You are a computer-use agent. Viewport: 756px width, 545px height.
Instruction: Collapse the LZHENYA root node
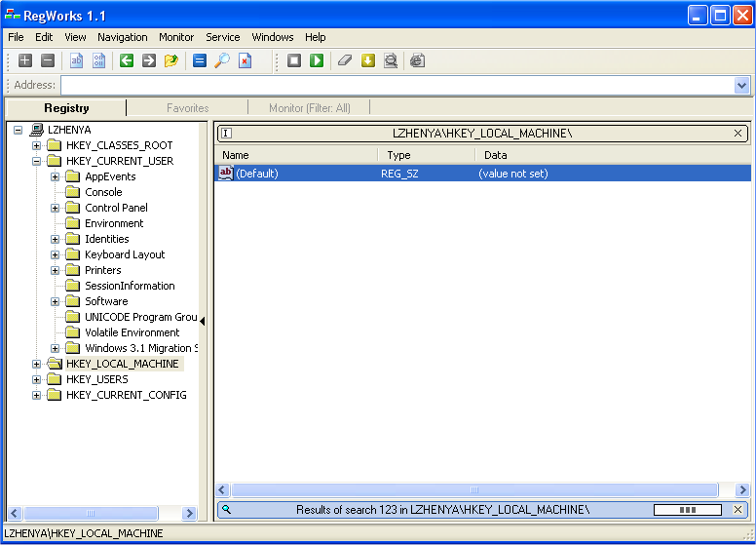tap(18, 130)
